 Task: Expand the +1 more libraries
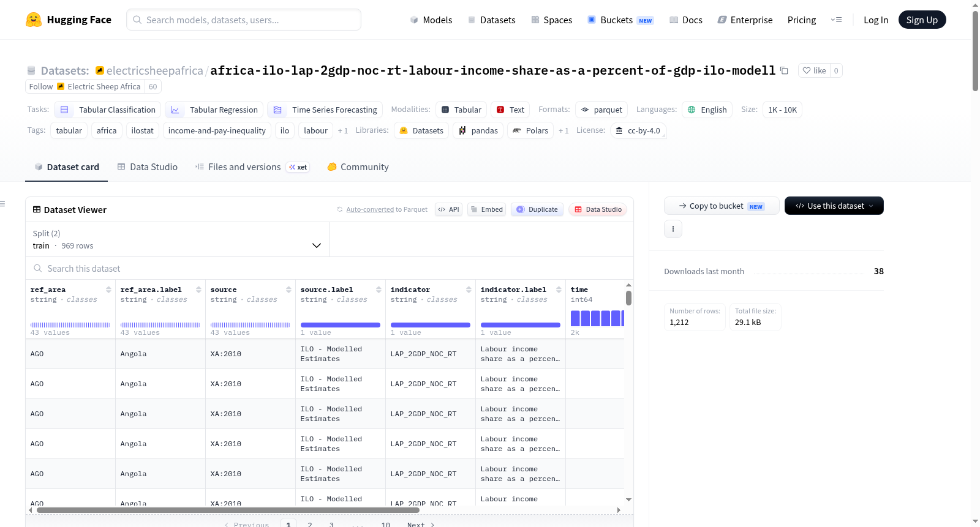point(563,130)
